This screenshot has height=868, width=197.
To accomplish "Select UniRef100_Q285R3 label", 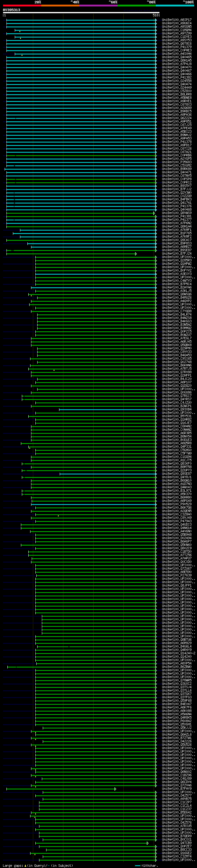I will click(x=177, y=260).
